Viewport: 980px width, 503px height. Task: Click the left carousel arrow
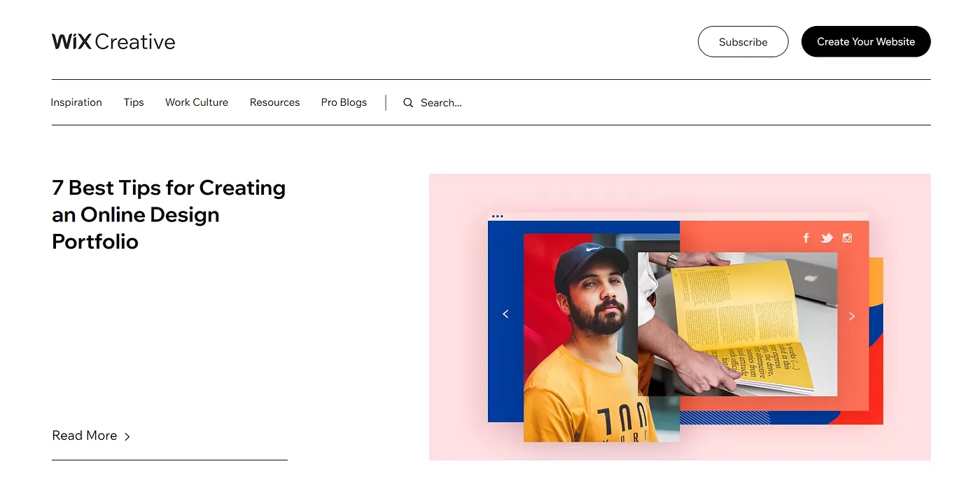point(506,315)
